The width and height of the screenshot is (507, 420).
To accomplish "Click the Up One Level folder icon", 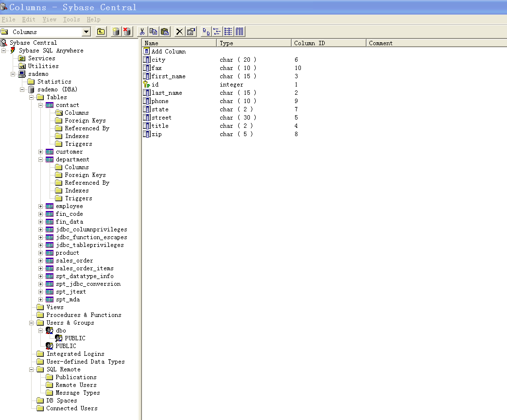I will point(101,32).
